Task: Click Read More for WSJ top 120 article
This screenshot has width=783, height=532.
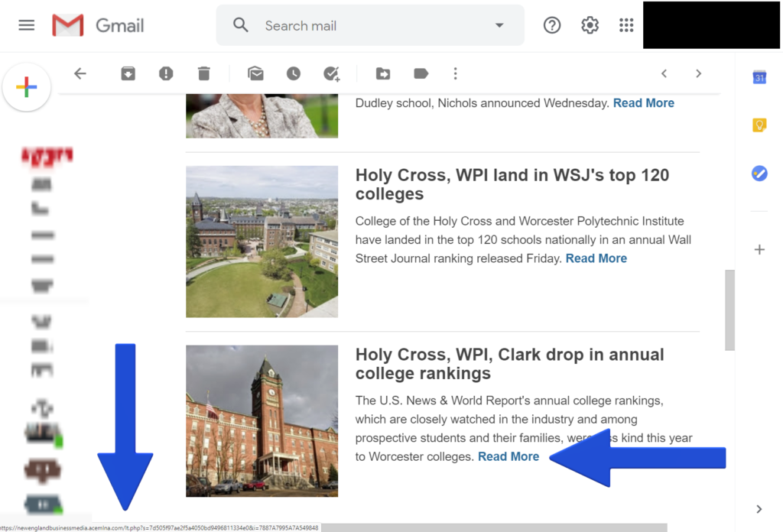Action: coord(596,258)
